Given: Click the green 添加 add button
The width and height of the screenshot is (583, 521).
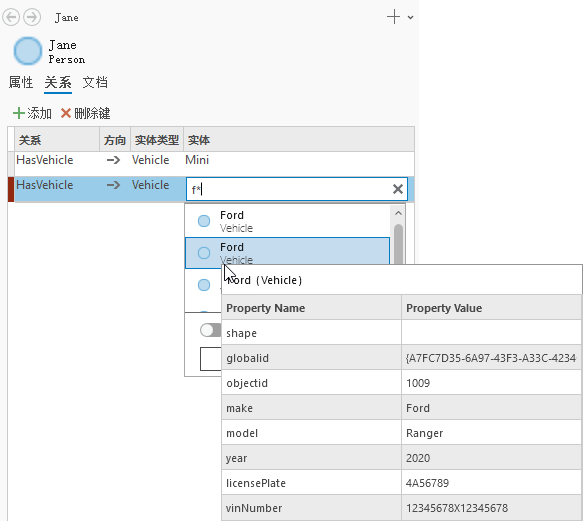Looking at the screenshot, I should click(x=32, y=113).
